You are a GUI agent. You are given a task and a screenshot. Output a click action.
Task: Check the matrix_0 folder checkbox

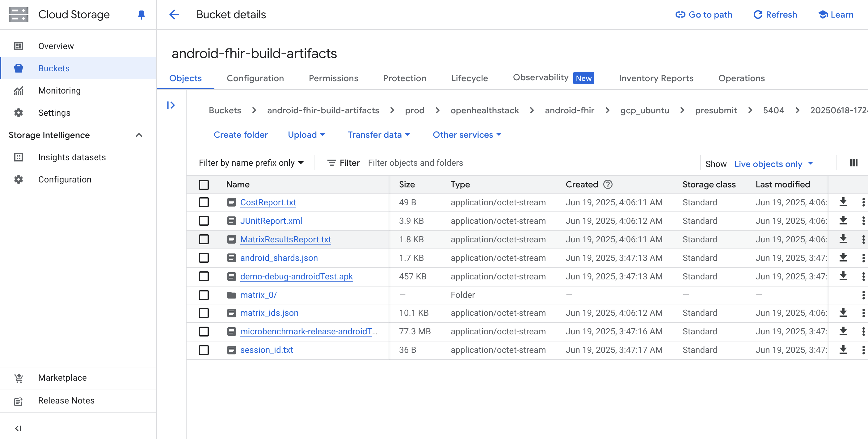[204, 295]
